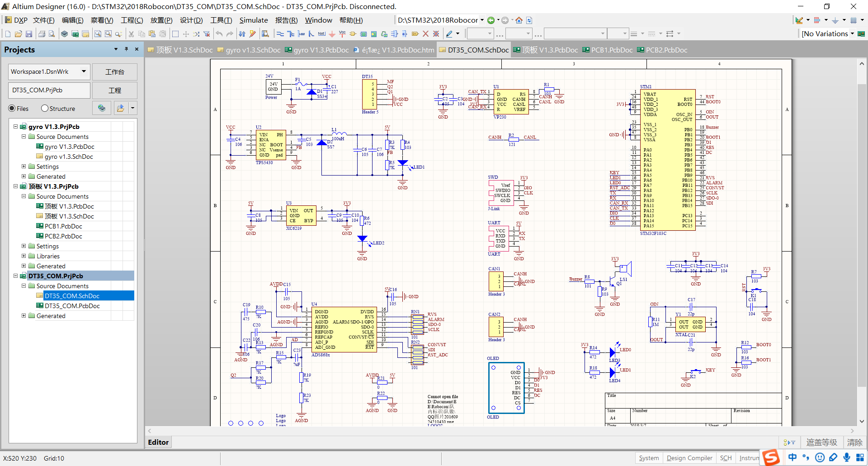Collapse the gyro V1.3.PrjPcb project node
The height and width of the screenshot is (466, 868).
16,127
